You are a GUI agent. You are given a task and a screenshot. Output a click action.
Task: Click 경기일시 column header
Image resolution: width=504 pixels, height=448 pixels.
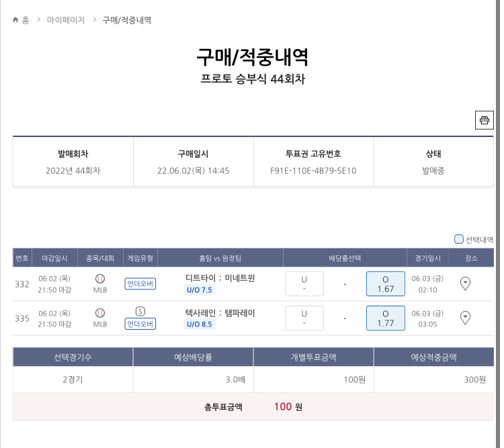coord(427,258)
